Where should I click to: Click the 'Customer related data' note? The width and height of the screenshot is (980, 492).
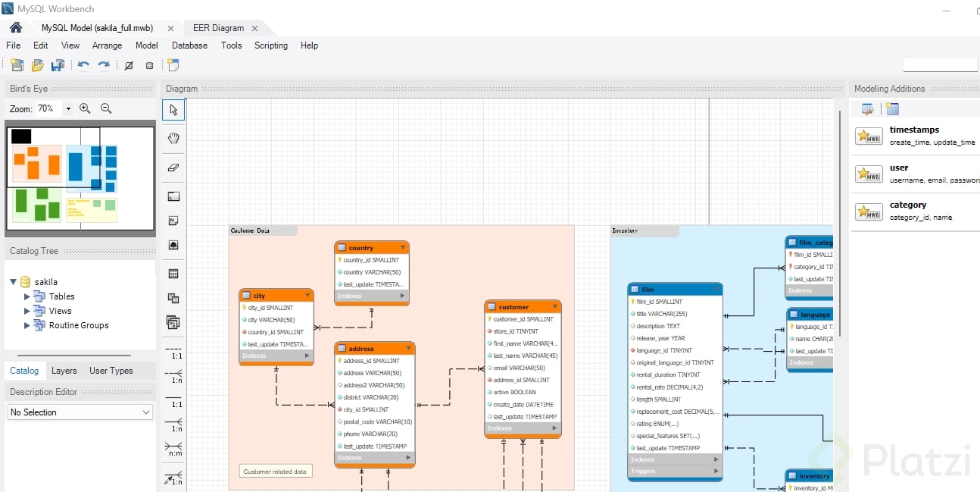point(276,472)
